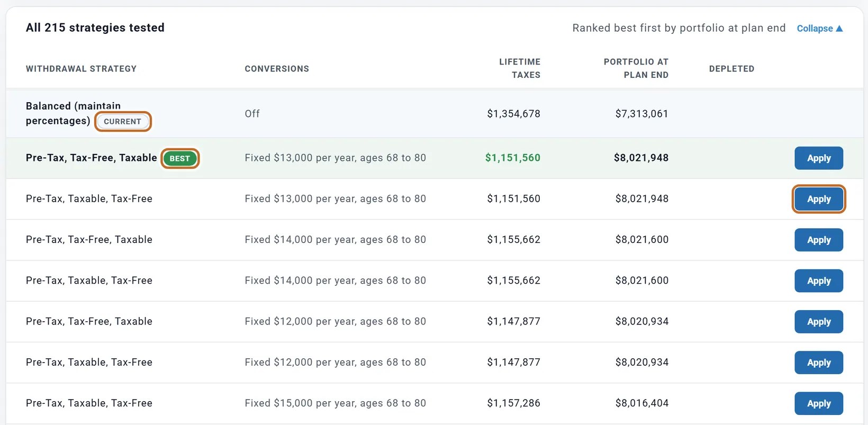The image size is (868, 425).
Task: Select the "Lifetime Taxes" column header
Action: 520,68
